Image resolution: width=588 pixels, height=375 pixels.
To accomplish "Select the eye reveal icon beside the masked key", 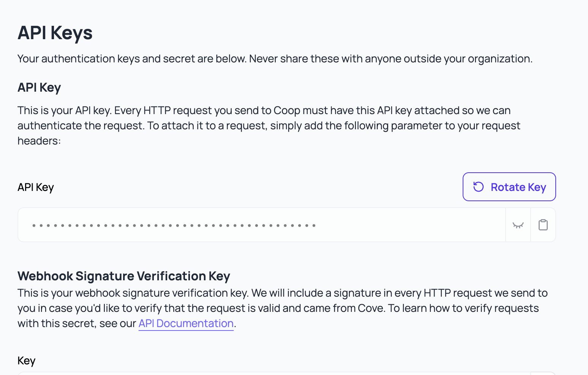I will pyautogui.click(x=518, y=225).
